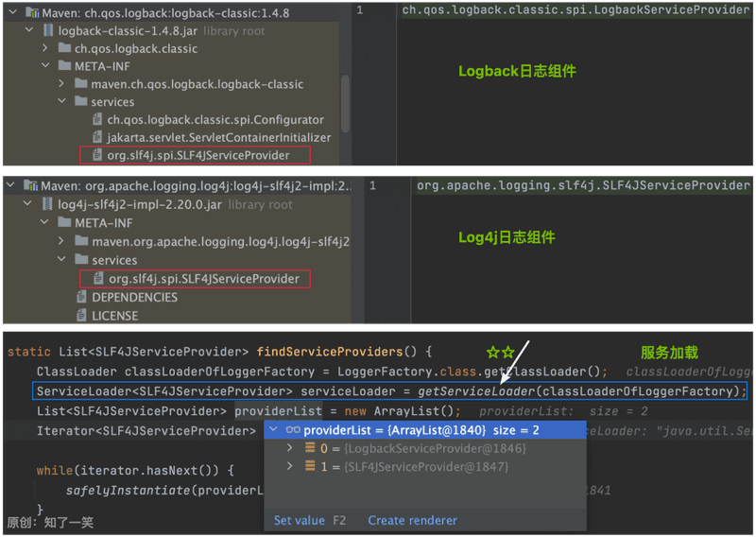Click getServiceLoader call in the code

pyautogui.click(x=475, y=391)
